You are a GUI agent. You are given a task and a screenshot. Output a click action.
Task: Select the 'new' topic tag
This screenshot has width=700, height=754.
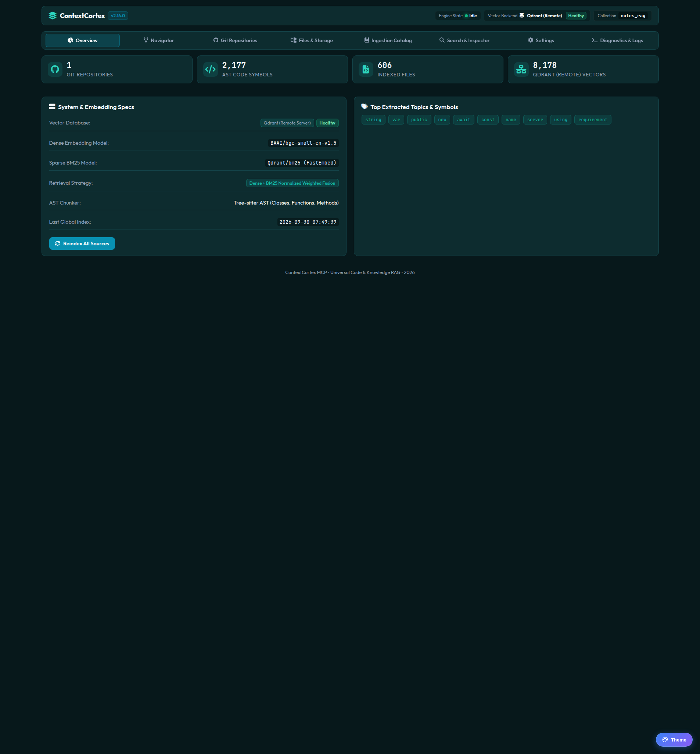coord(442,120)
